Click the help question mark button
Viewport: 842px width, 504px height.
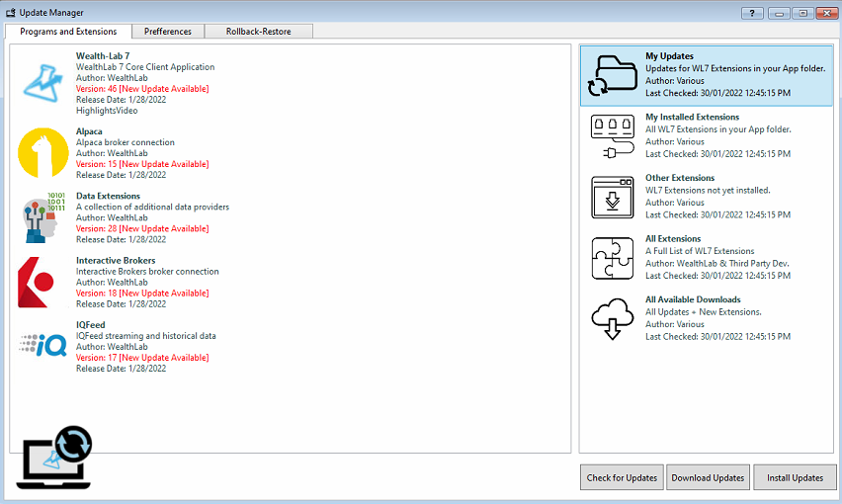[753, 13]
